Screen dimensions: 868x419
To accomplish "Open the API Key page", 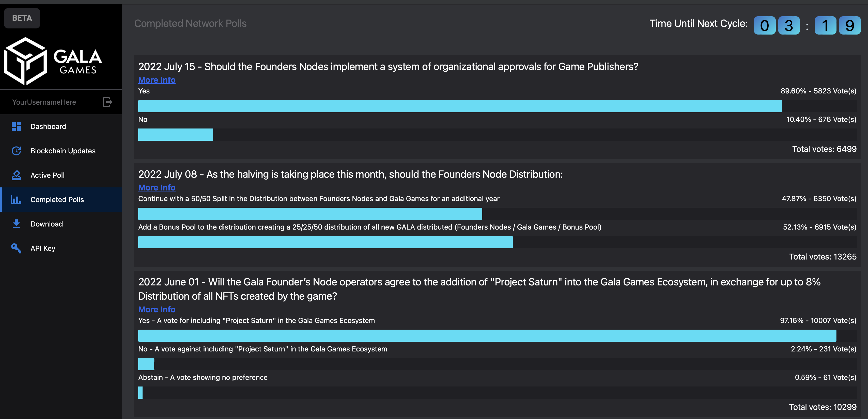I will [61, 248].
